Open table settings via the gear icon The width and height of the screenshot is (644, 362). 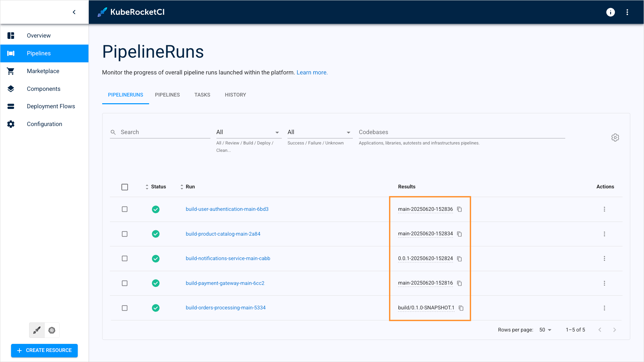pyautogui.click(x=615, y=137)
